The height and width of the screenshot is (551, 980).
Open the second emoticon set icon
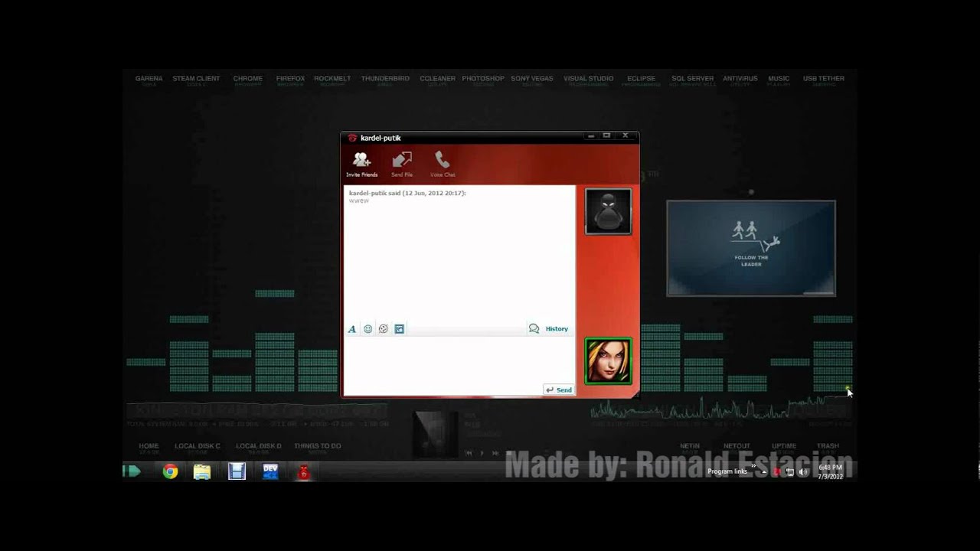click(384, 329)
